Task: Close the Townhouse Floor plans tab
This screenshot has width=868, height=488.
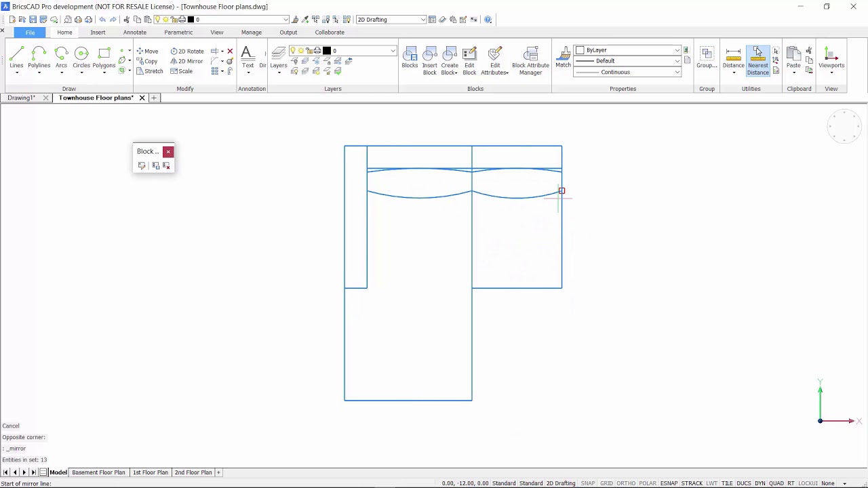Action: pyautogui.click(x=142, y=98)
